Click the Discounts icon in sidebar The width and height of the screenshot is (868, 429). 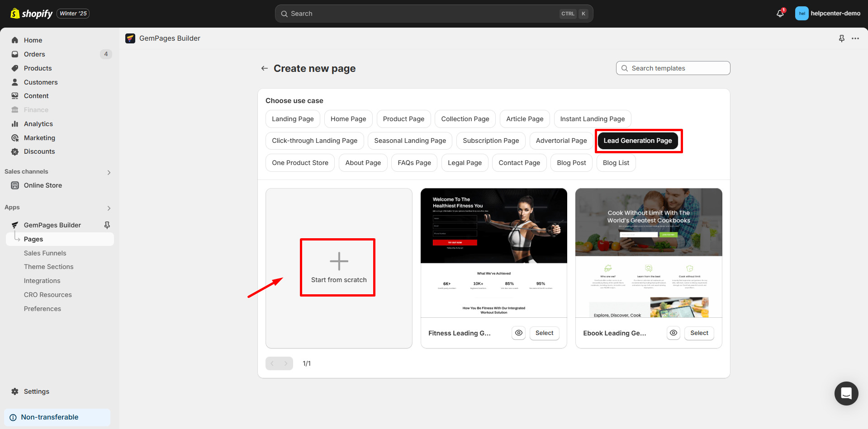pos(15,151)
